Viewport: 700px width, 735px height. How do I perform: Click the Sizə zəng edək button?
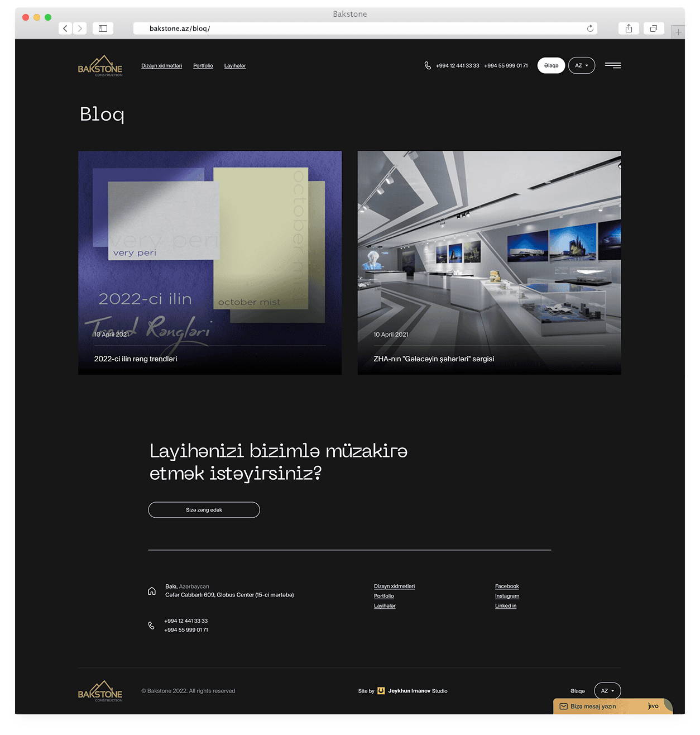coord(204,510)
